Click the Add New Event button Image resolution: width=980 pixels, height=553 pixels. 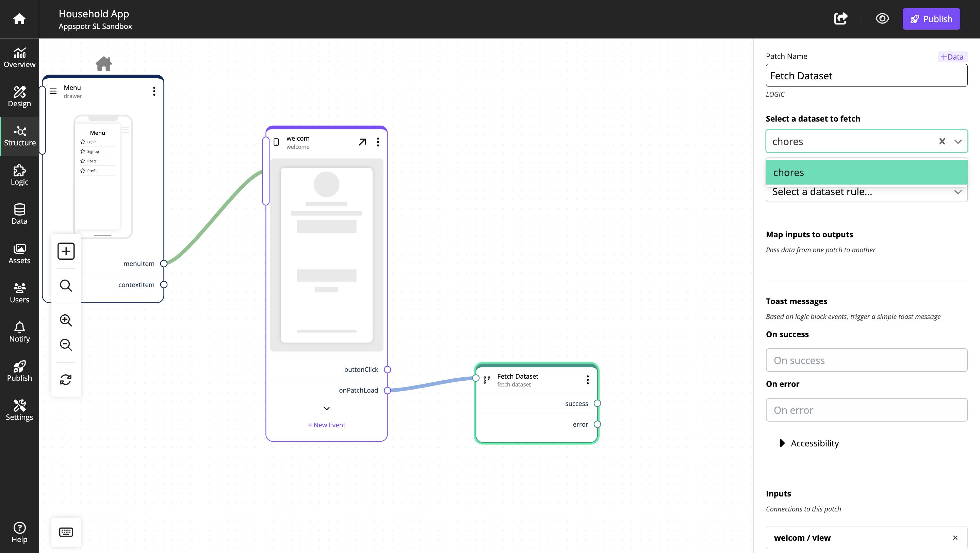326,424
